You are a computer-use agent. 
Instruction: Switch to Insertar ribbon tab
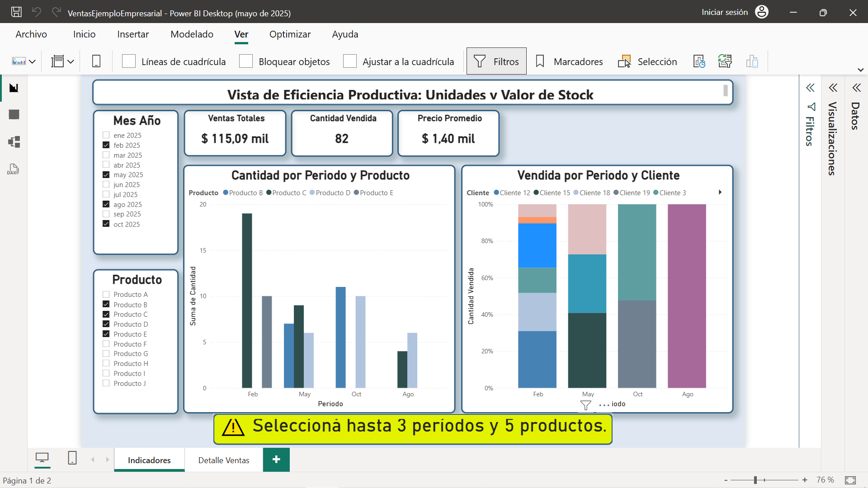tap(133, 34)
